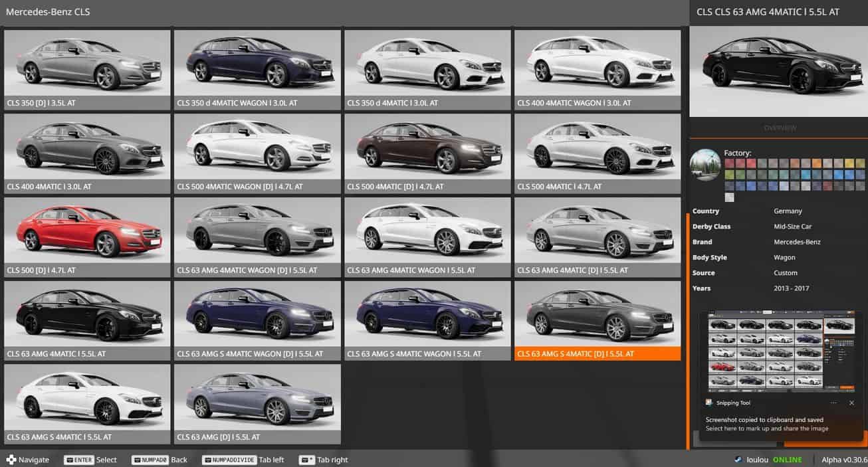
Task: Click the ENTER key icon for Select
Action: pyautogui.click(x=79, y=460)
